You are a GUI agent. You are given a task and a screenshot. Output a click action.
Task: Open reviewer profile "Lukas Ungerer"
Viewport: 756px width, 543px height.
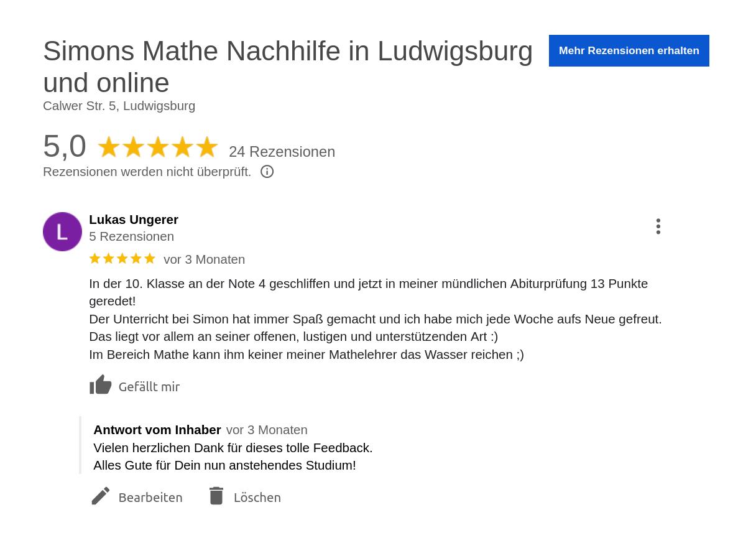point(134,220)
